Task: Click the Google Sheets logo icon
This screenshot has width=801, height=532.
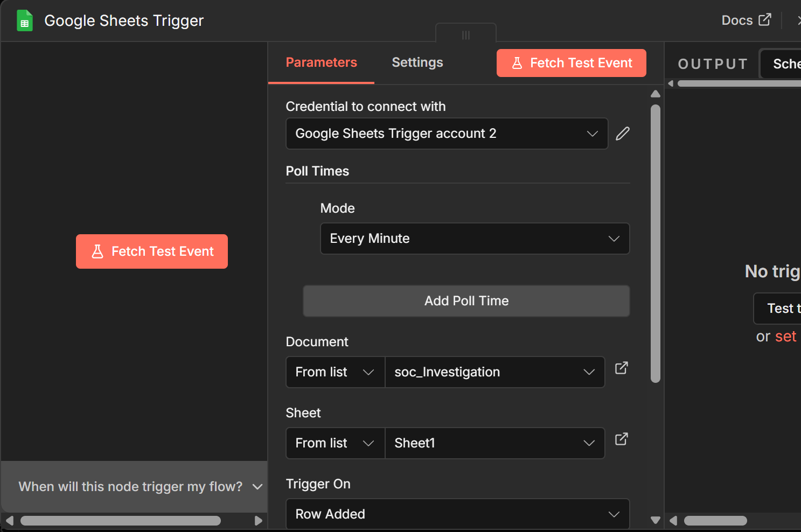Action: 25,20
